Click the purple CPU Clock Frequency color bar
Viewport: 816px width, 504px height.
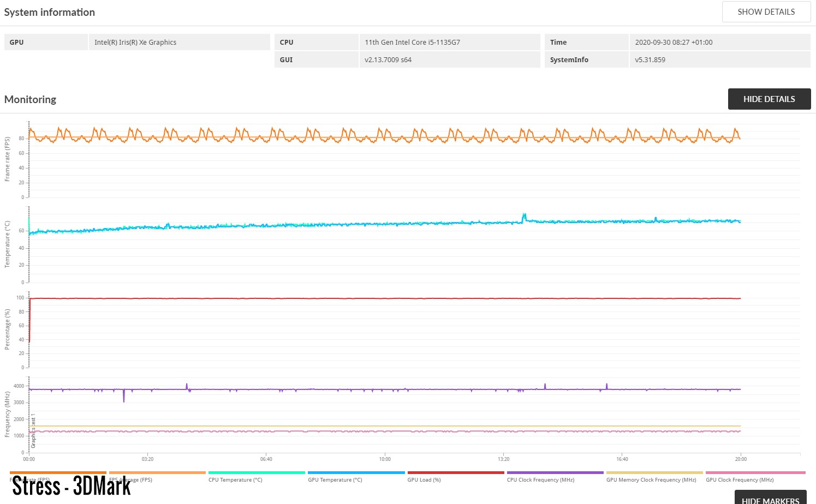pos(555,473)
